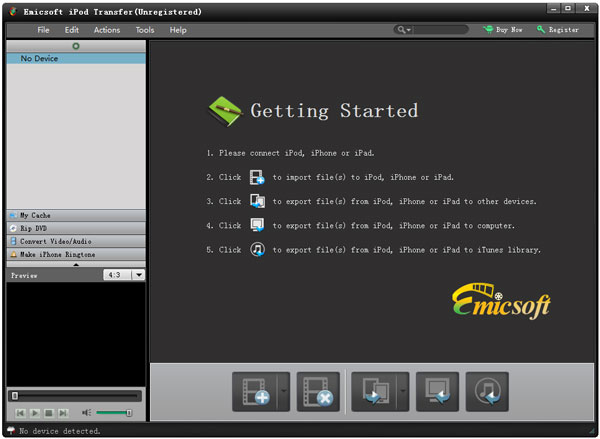Open the export to device dropdown arrow

[402, 391]
